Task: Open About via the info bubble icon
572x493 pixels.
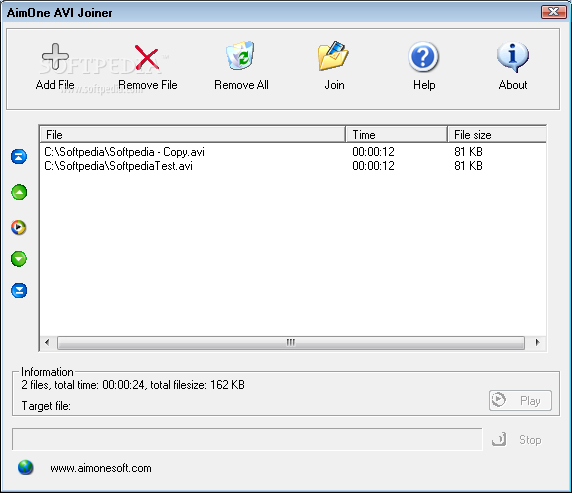Action: [x=513, y=57]
